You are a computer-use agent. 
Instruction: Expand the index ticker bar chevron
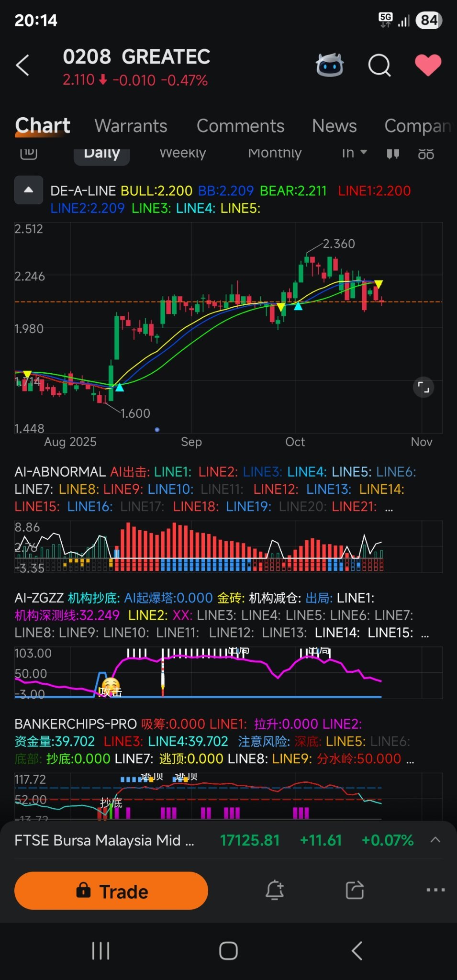tap(435, 840)
